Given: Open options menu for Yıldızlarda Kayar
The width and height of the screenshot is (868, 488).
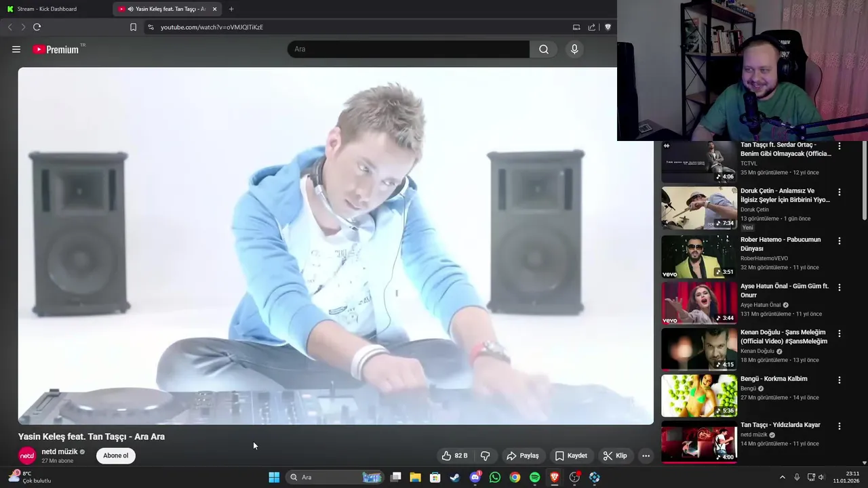Looking at the screenshot, I should (x=840, y=426).
